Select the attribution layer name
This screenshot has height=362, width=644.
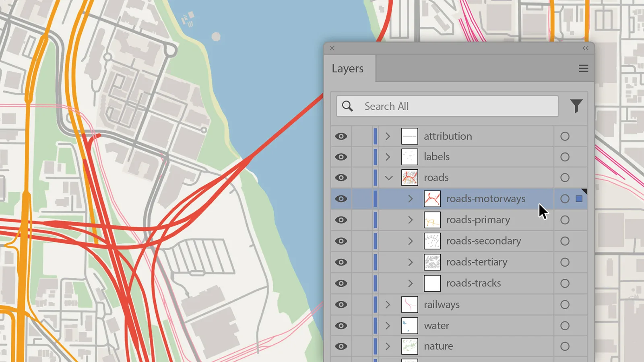[x=448, y=136]
